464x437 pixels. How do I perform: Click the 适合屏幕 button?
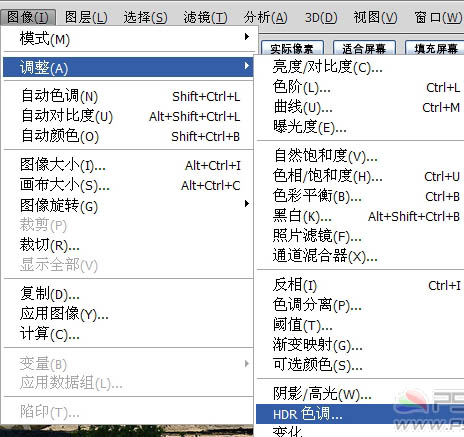364,49
